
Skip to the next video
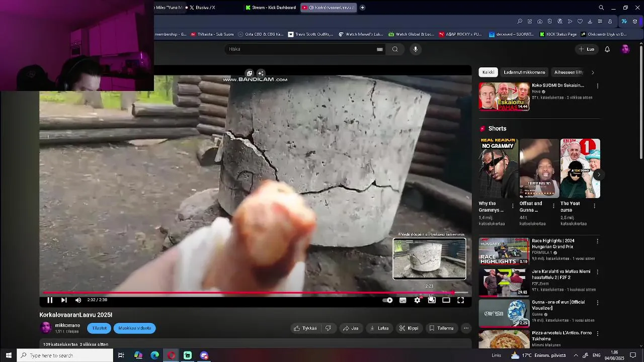point(64,300)
